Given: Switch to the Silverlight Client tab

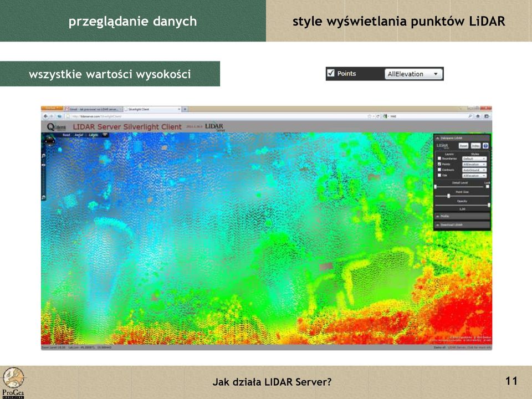Looking at the screenshot, I should pyautogui.click(x=152, y=109).
